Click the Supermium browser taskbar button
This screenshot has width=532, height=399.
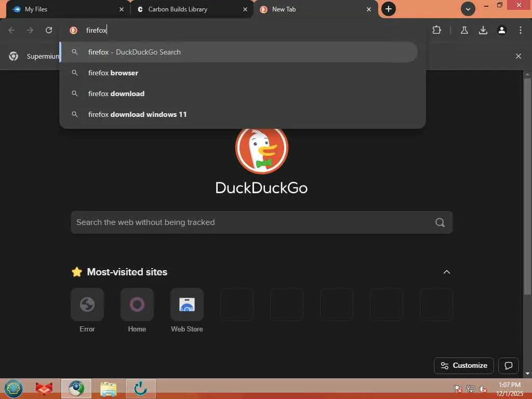click(x=76, y=389)
